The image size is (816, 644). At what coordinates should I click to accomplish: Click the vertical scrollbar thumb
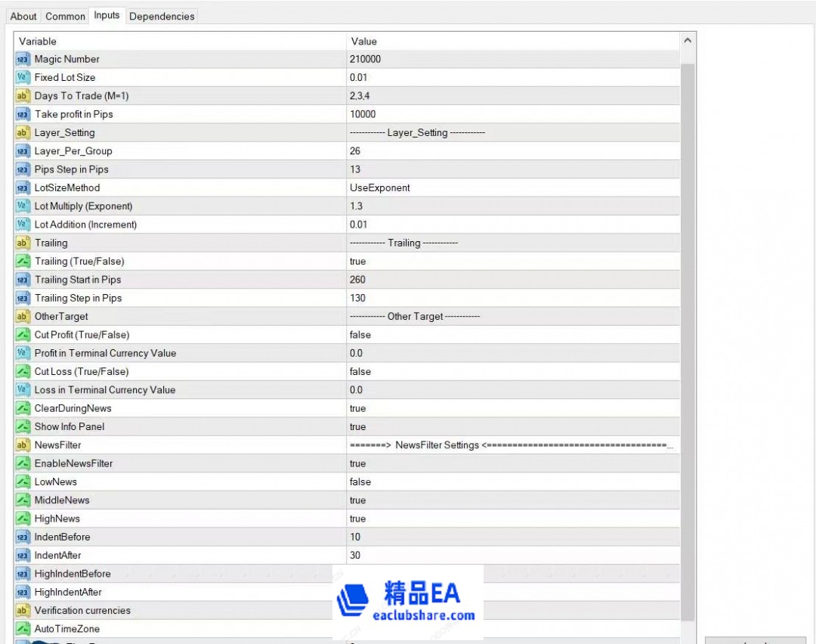[x=688, y=340]
